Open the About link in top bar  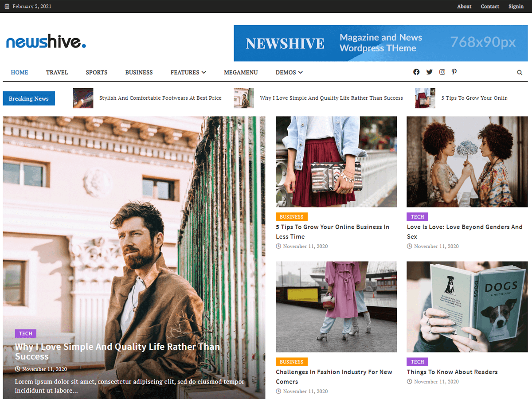coord(464,7)
